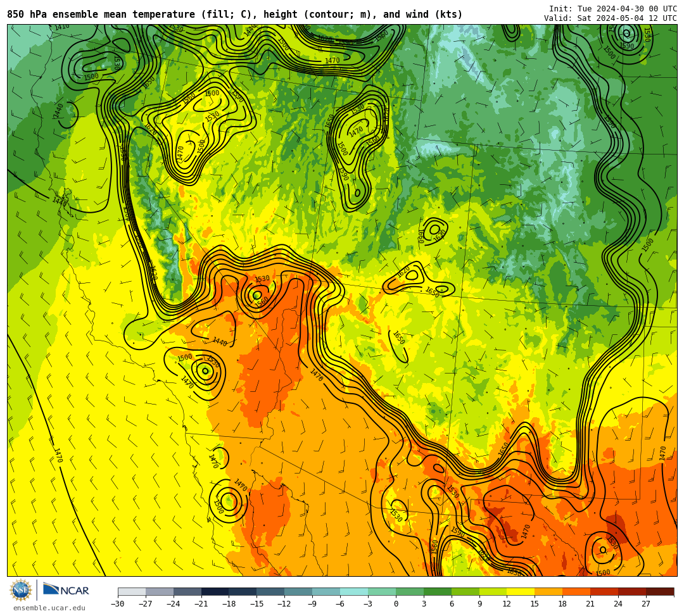
Task: Pick the colorbar swatch between -24 and -21
Action: tap(187, 591)
